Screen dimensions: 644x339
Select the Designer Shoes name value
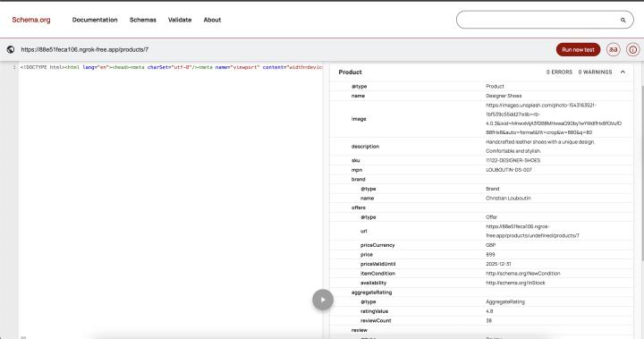[x=504, y=96]
